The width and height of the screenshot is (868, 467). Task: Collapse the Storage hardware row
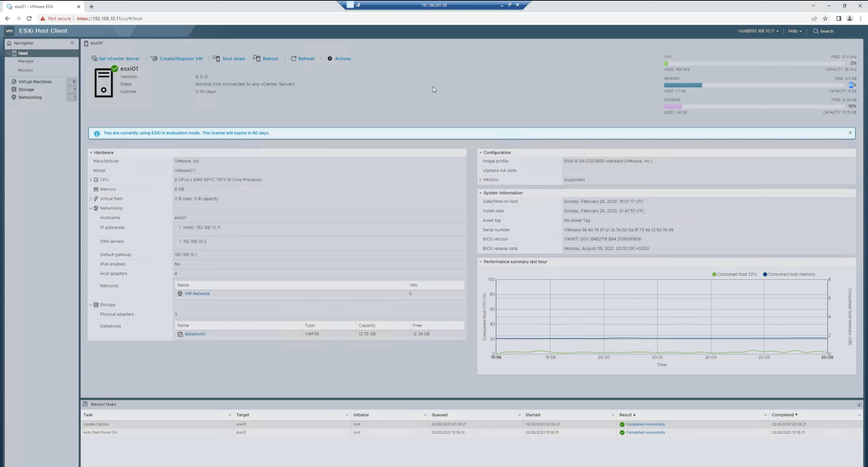pyautogui.click(x=91, y=305)
